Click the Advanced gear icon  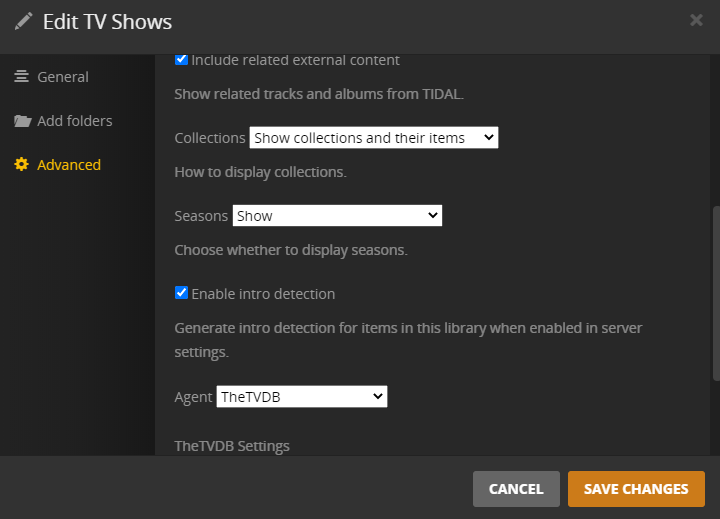click(x=21, y=165)
